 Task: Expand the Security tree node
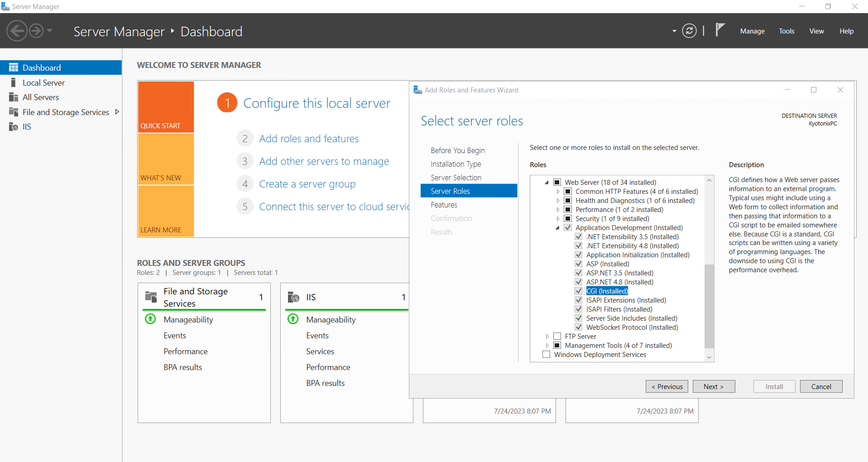(558, 219)
